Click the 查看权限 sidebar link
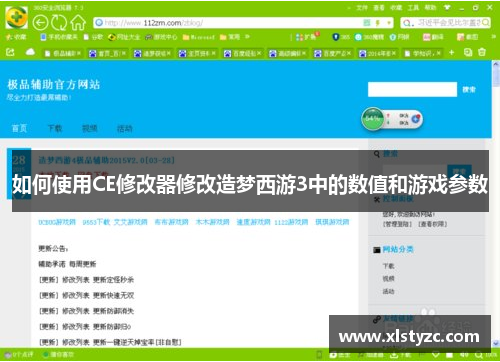 pyautogui.click(x=433, y=224)
